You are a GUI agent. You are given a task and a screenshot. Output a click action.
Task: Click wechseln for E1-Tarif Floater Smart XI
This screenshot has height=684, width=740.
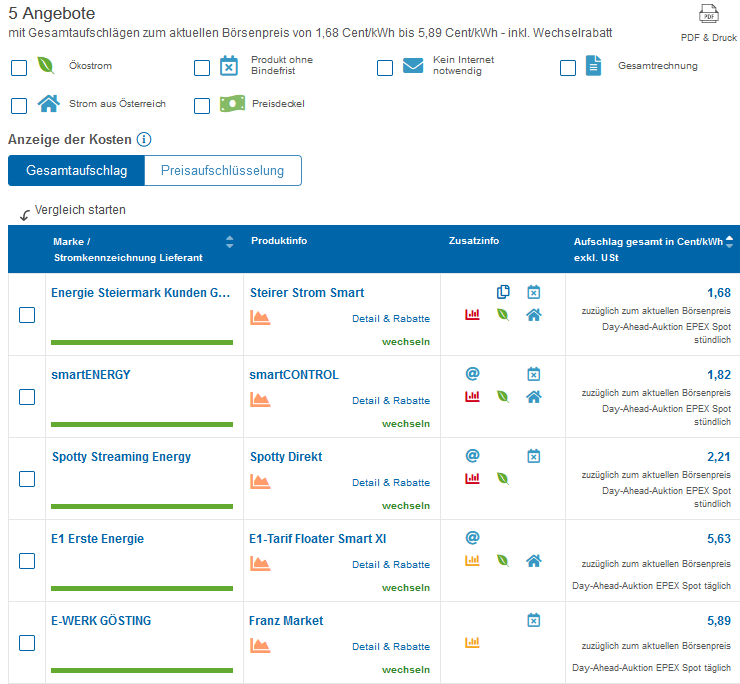pos(406,588)
